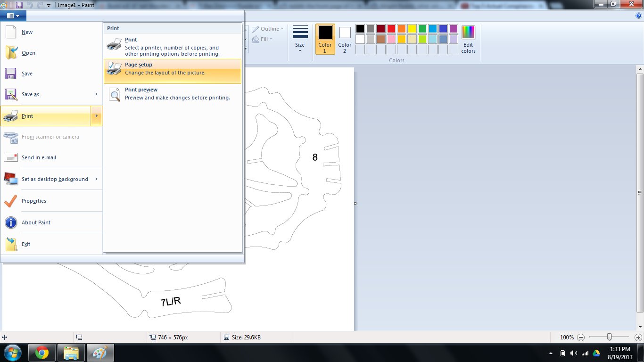Click the Save floppy disk menu entry
This screenshot has width=644, height=362.
point(51,74)
